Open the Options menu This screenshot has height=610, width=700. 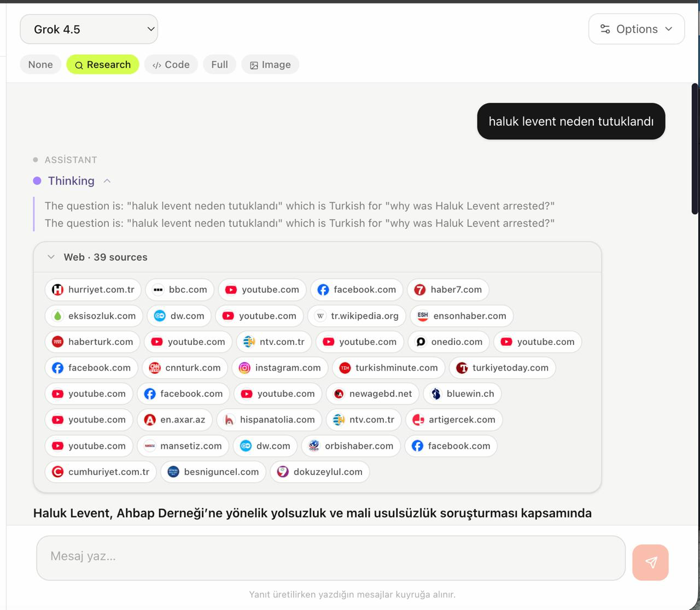click(637, 29)
